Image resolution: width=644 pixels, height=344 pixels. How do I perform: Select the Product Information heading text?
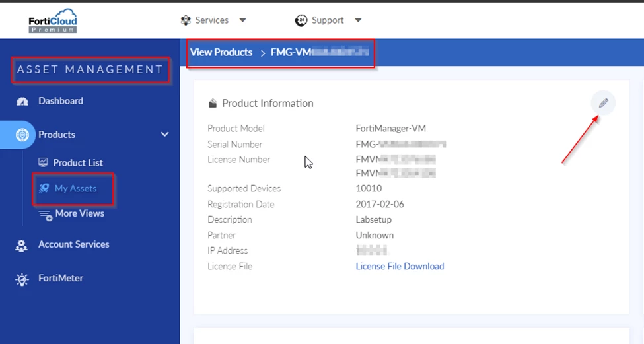[x=268, y=103]
